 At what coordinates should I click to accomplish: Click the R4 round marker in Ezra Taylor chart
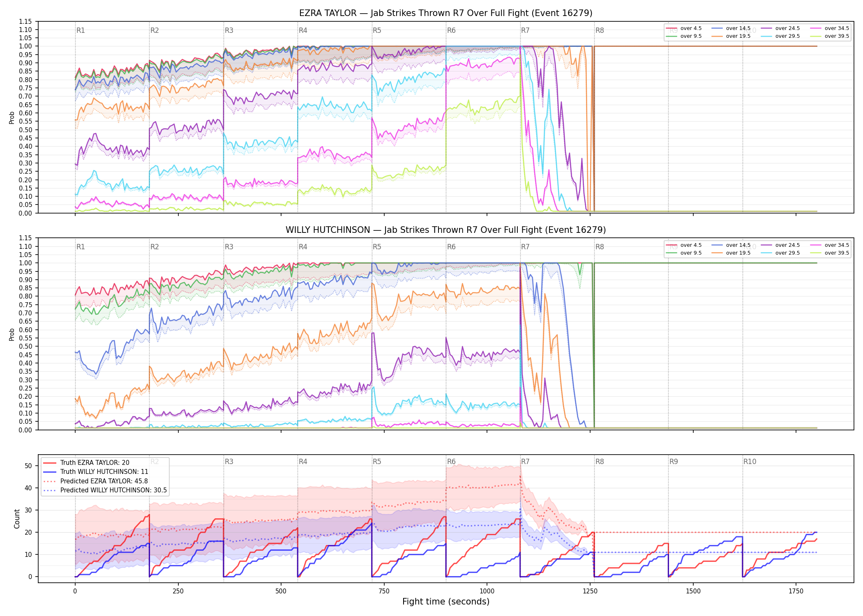303,30
